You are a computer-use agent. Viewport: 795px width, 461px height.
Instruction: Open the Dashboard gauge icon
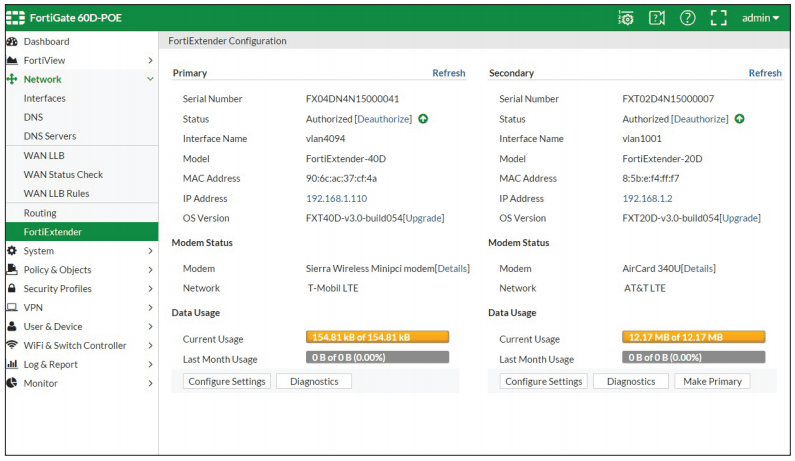[x=12, y=42]
